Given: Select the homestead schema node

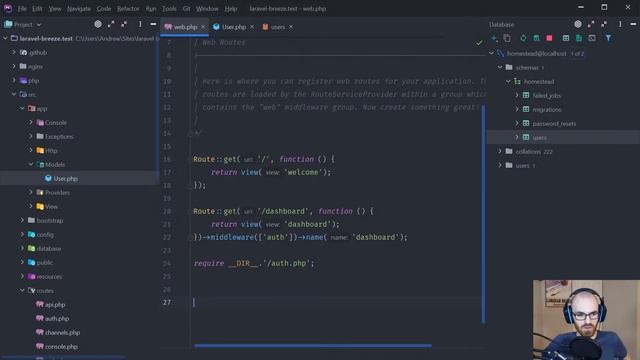Looking at the screenshot, I should tap(539, 81).
